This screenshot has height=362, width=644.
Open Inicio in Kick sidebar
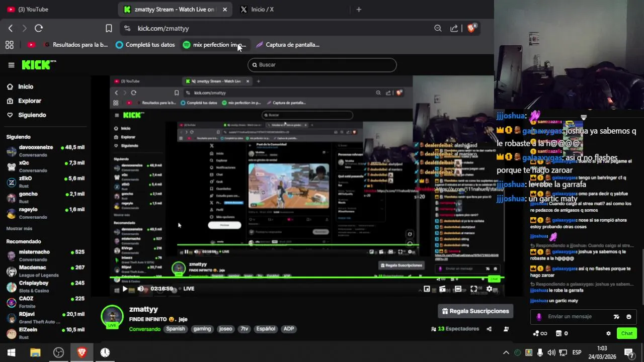coord(20,86)
